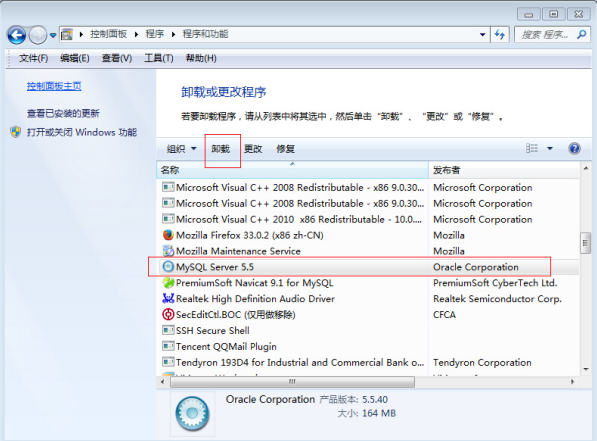Click the search magnifier icon
The image size is (597, 441).
[581, 35]
